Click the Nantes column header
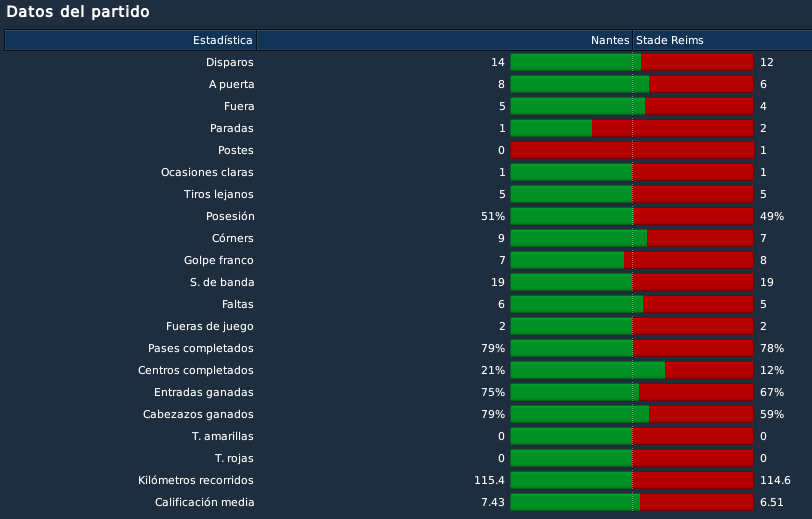This screenshot has width=812, height=519. (444, 40)
